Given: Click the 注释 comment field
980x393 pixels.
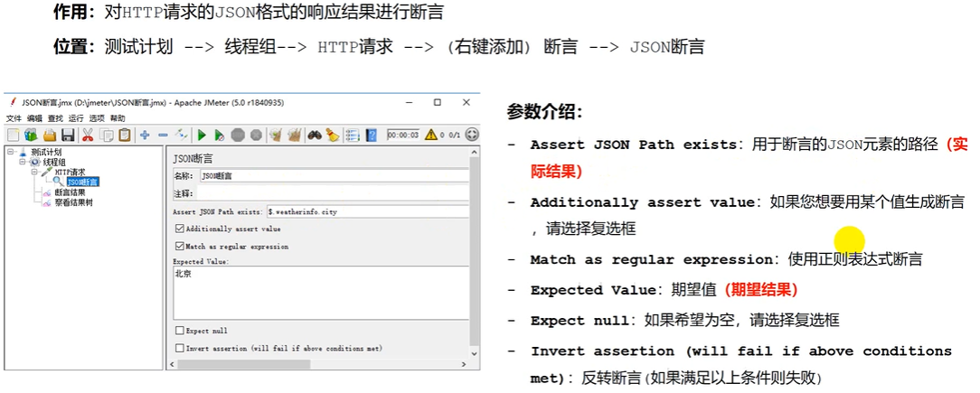Looking at the screenshot, I should [x=334, y=193].
